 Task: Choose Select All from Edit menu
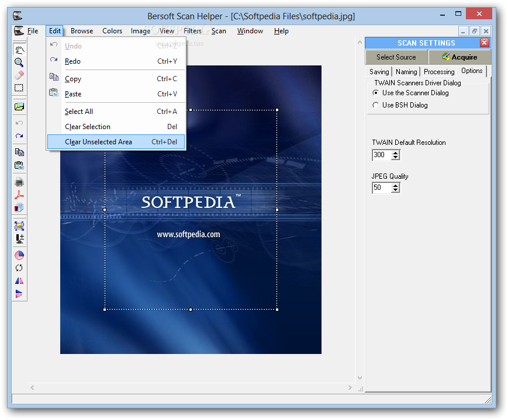pos(116,112)
